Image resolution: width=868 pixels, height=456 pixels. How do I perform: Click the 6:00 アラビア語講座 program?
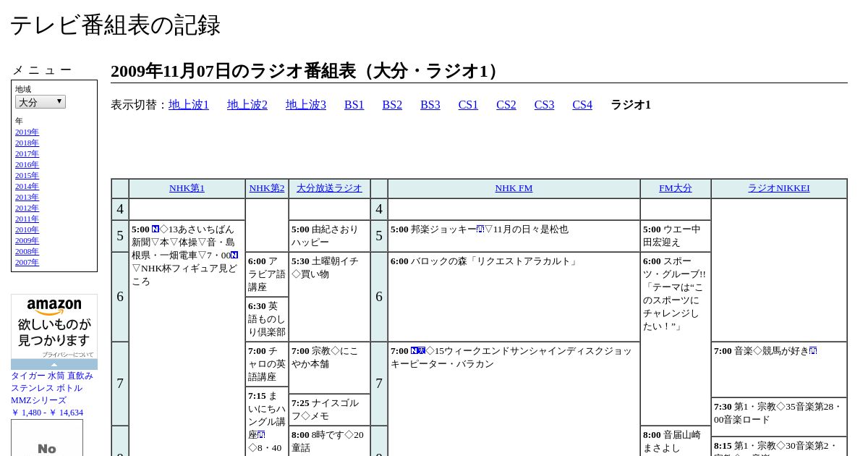pyautogui.click(x=267, y=274)
